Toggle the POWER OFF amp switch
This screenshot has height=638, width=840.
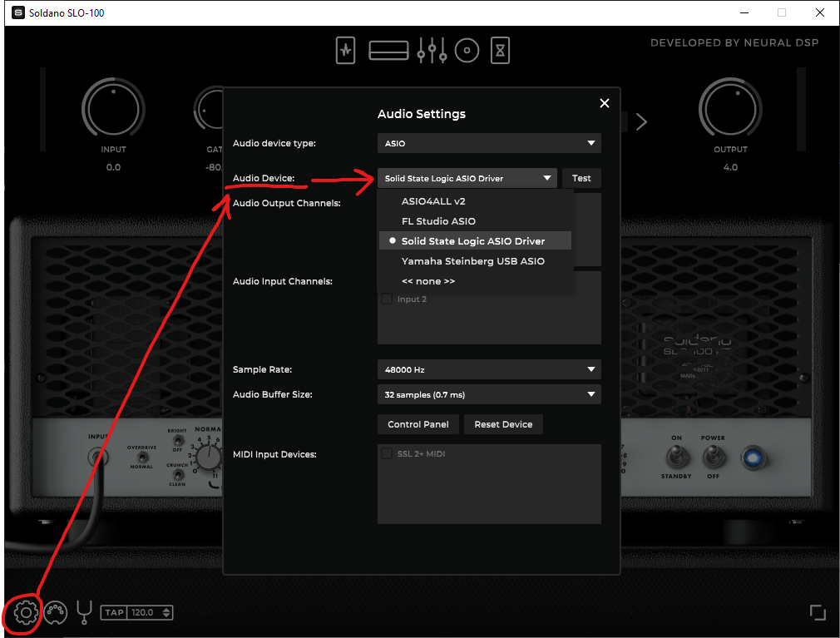coord(713,457)
